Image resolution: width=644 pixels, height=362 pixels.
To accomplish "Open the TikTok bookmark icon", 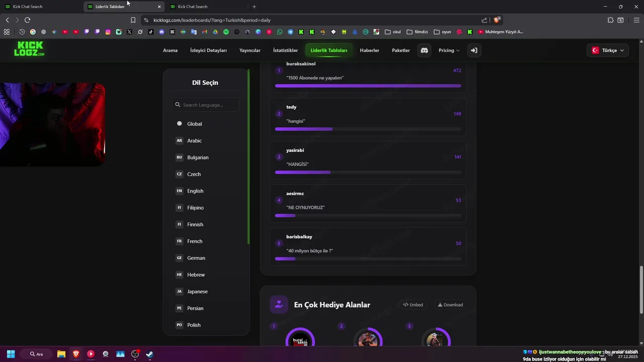I will pyautogui.click(x=151, y=32).
